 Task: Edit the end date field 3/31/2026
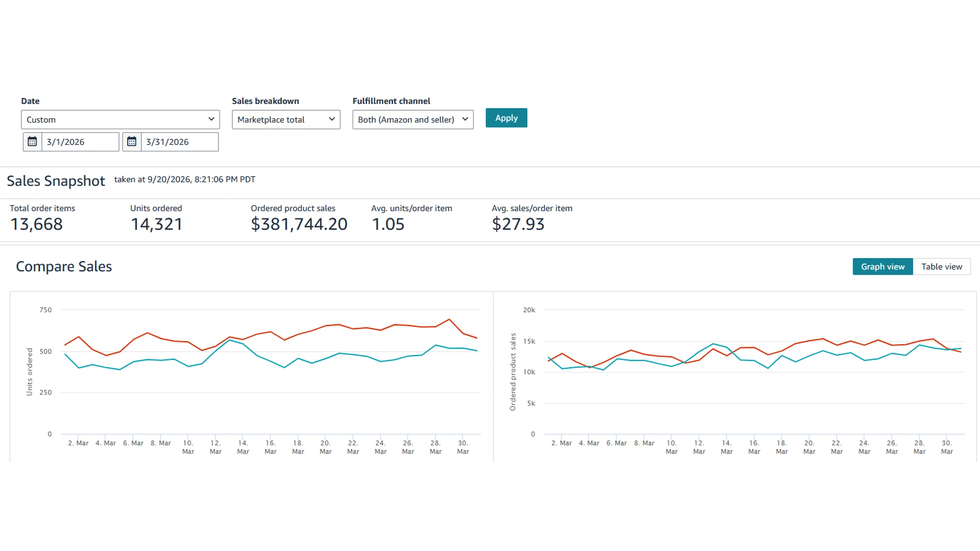pyautogui.click(x=180, y=142)
